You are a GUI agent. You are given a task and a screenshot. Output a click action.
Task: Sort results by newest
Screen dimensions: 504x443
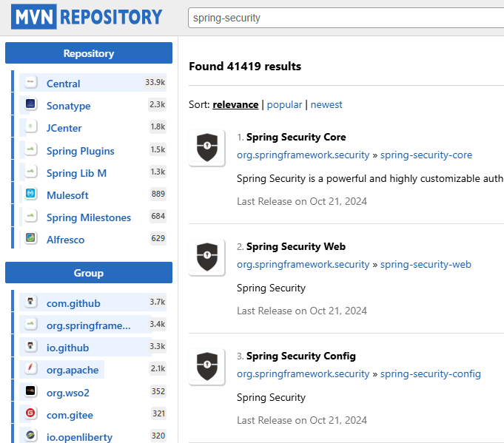326,104
